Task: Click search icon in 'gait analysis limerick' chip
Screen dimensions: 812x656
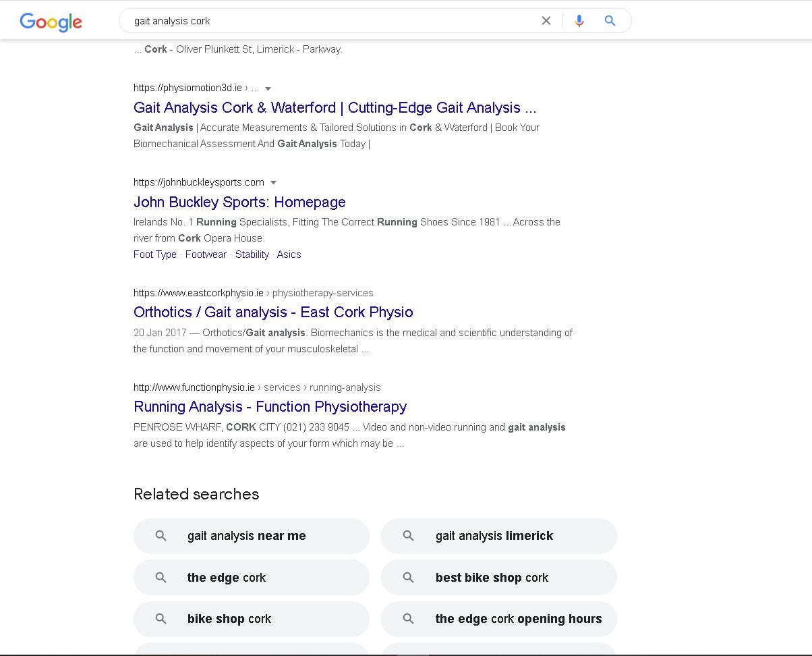Action: (x=408, y=536)
